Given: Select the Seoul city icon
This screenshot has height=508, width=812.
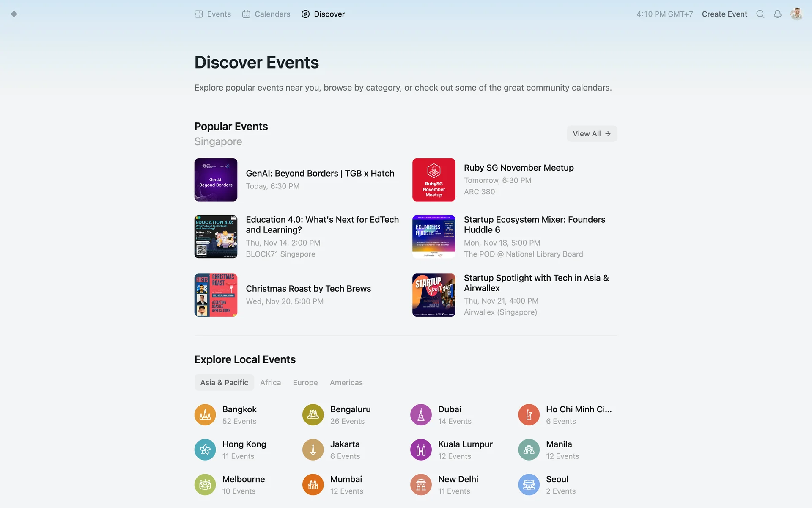Looking at the screenshot, I should point(529,485).
